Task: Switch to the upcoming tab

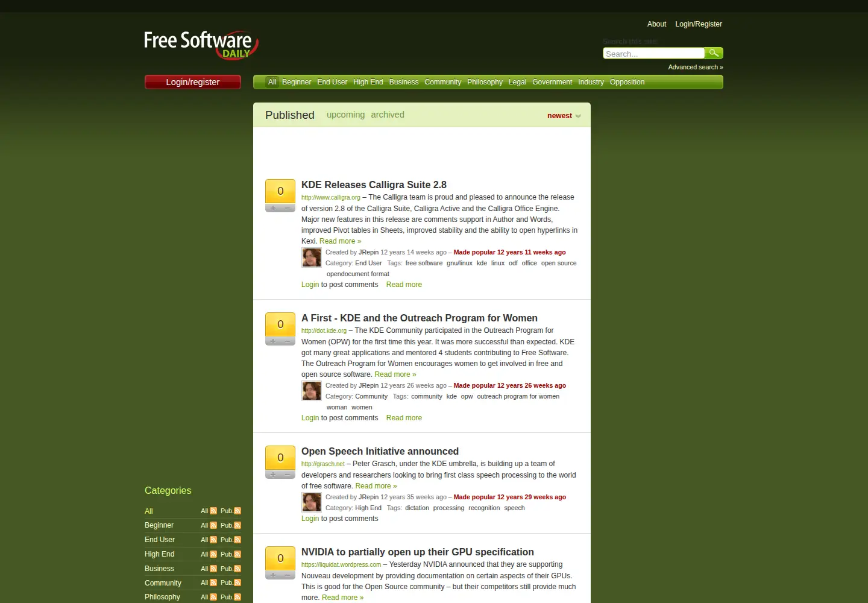Action: [x=345, y=115]
